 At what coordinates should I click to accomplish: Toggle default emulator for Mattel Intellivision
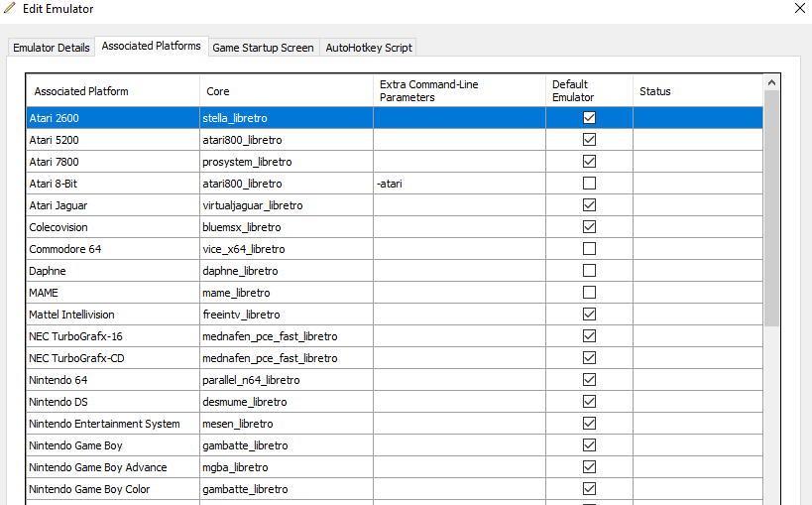tap(589, 314)
